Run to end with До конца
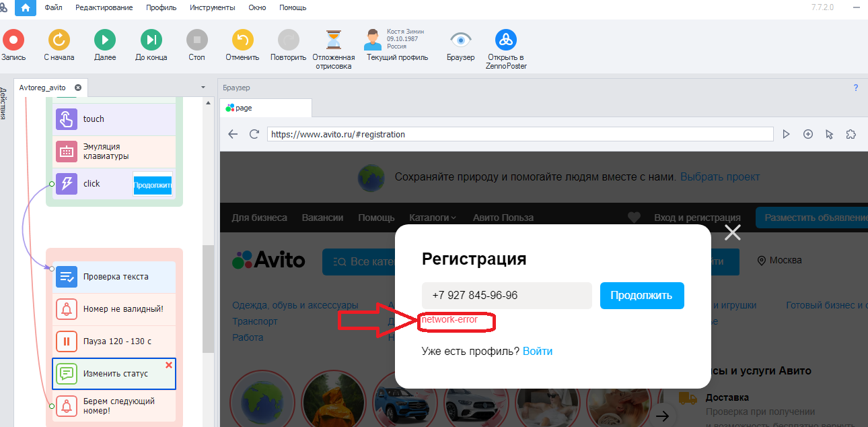This screenshot has width=868, height=427. tap(151, 45)
